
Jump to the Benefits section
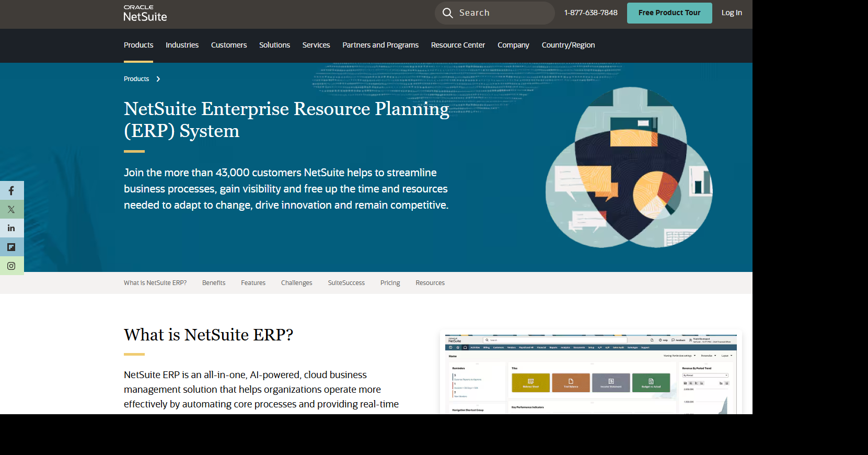214,283
